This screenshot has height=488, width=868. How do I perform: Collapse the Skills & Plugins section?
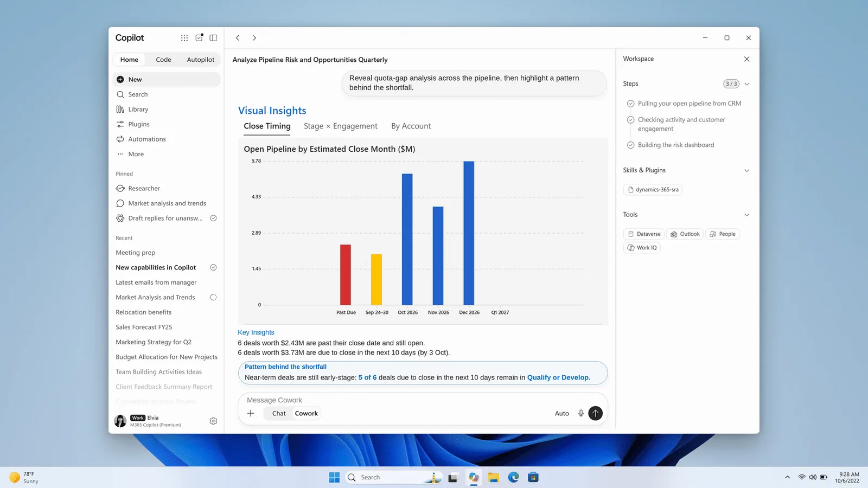tap(746, 171)
